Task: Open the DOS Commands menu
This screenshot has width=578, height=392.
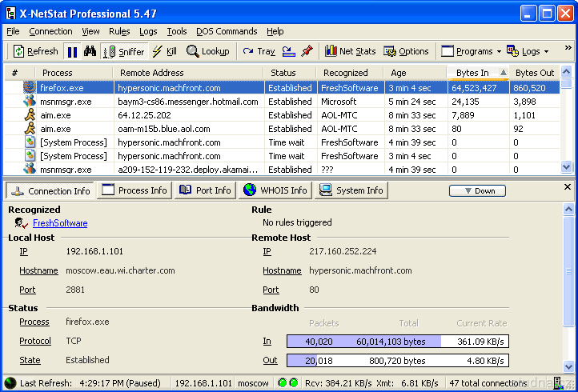Action: 226,31
